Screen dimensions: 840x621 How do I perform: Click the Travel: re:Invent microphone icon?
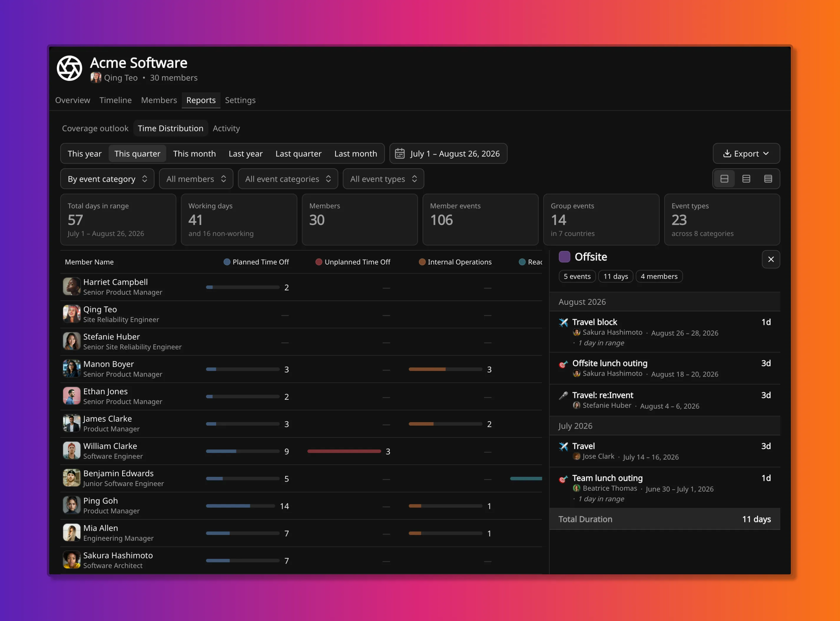(563, 395)
